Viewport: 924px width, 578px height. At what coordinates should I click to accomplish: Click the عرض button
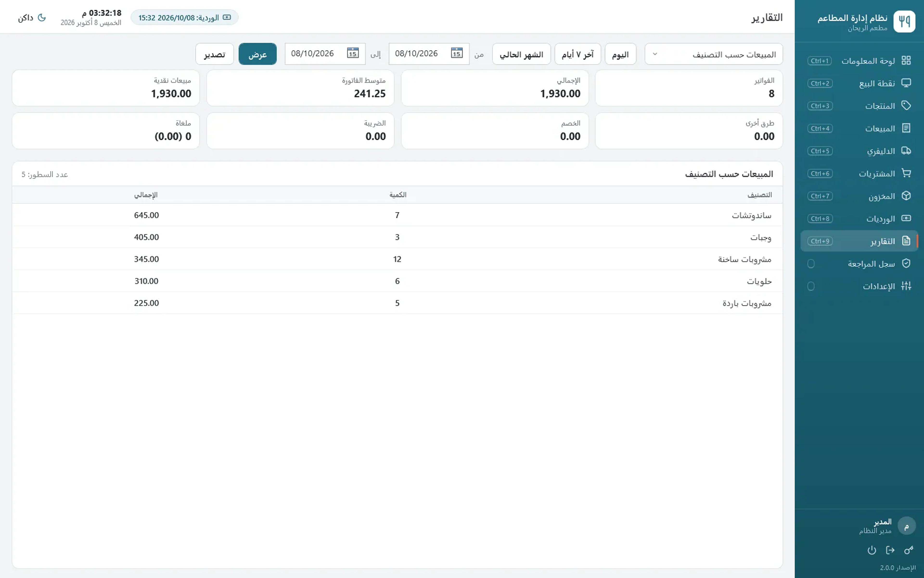[x=258, y=54]
